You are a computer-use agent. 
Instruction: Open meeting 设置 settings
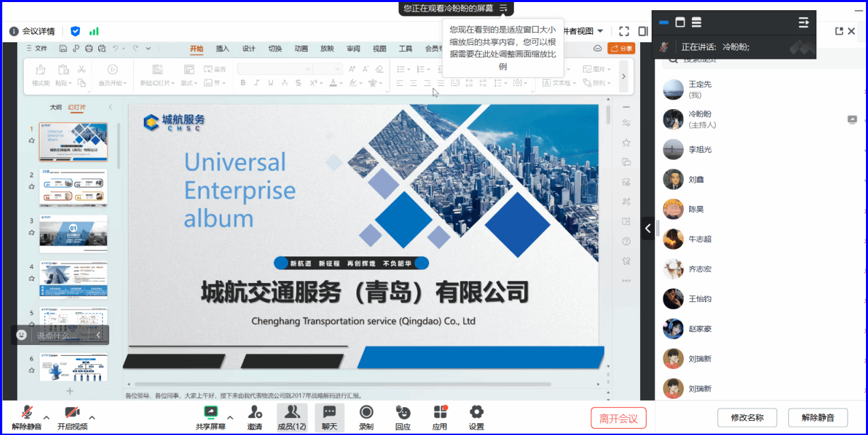click(x=476, y=412)
